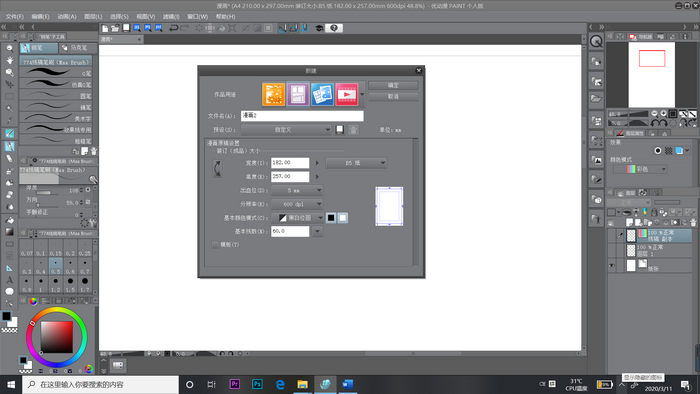Open the 预设 preset dropdown 自定义

[x=286, y=130]
